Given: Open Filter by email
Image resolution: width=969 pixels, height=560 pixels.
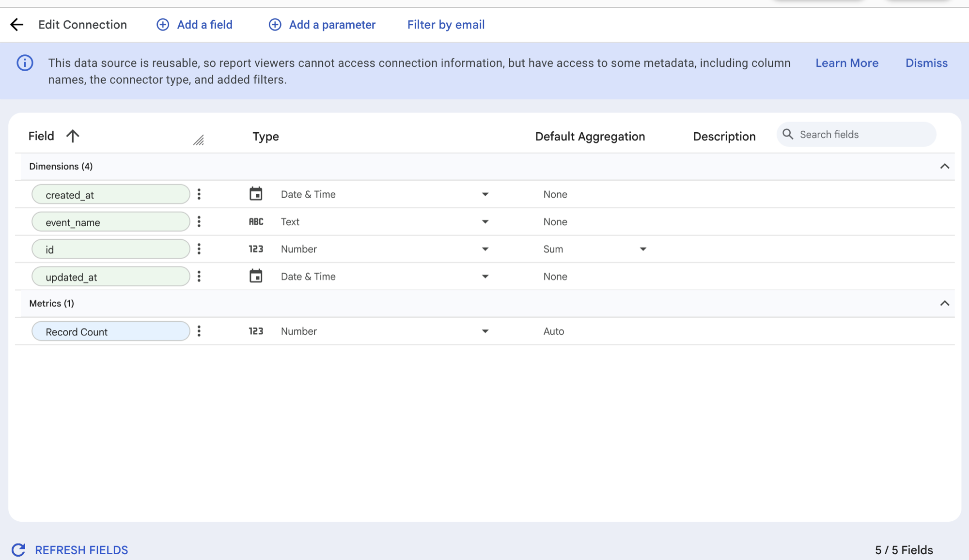Looking at the screenshot, I should coord(446,25).
